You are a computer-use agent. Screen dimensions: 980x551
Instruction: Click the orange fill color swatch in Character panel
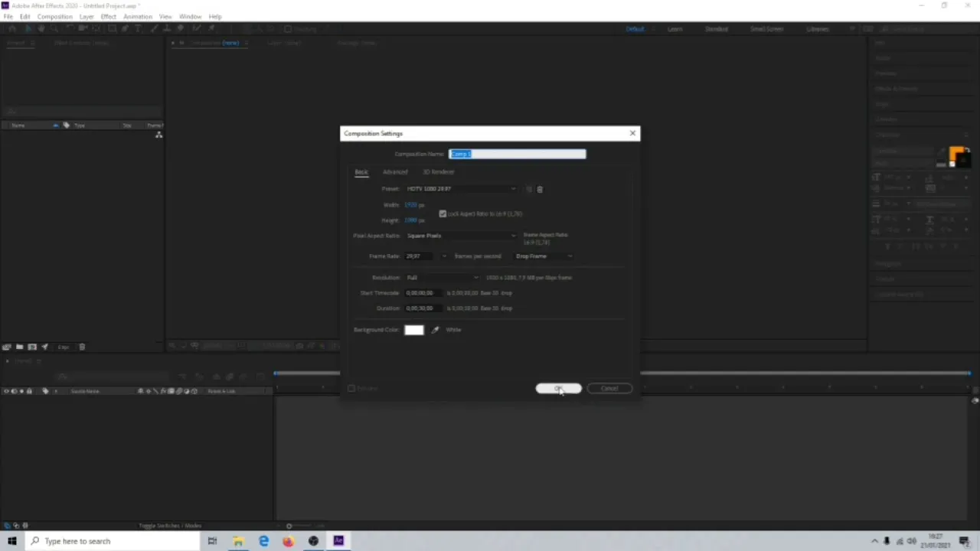coord(956,154)
